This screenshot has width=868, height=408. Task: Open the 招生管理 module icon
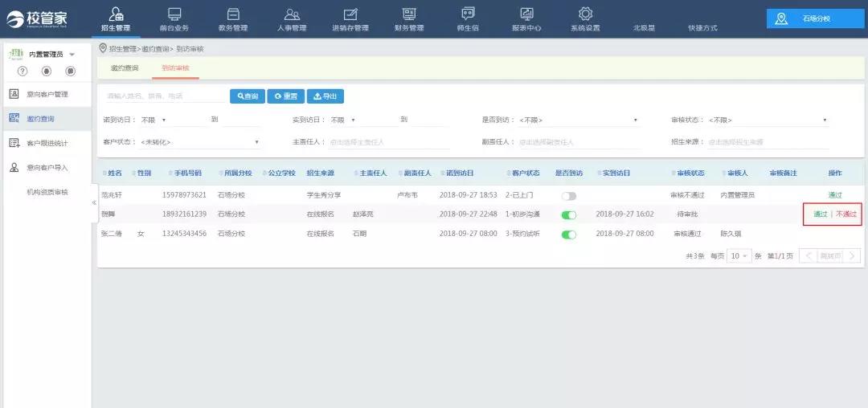[116, 14]
